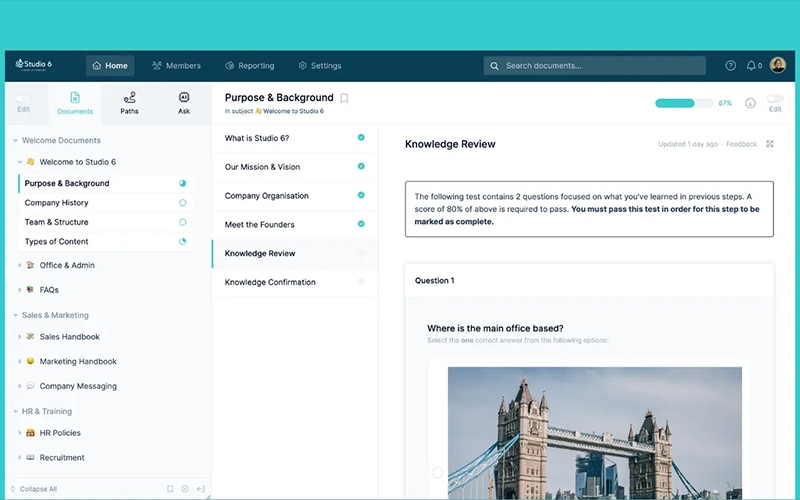Bookmark the Purpose & Background document

tap(344, 98)
